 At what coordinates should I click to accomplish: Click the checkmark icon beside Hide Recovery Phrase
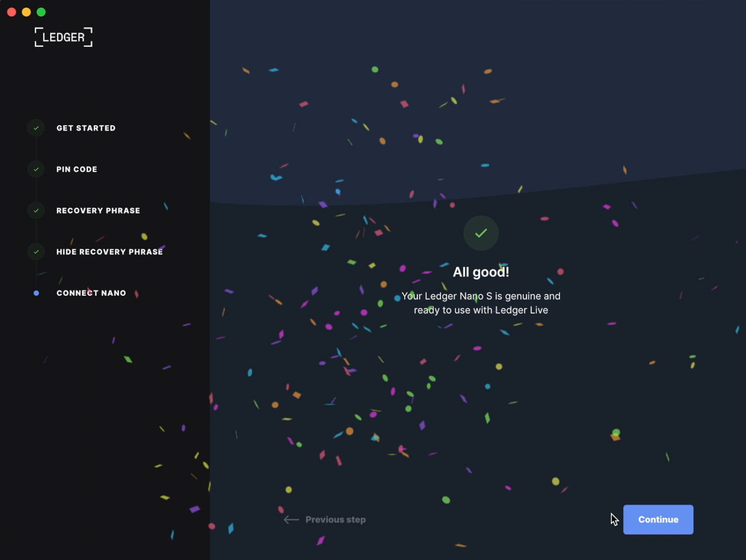pyautogui.click(x=36, y=252)
